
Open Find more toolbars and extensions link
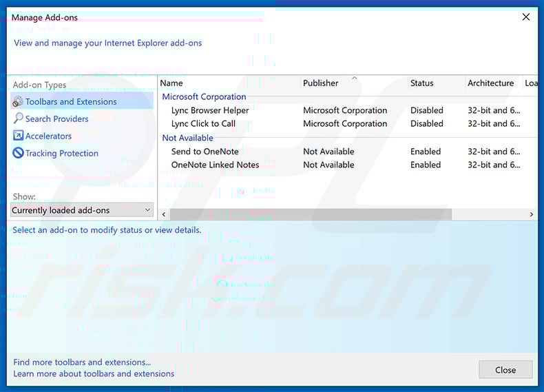point(82,362)
